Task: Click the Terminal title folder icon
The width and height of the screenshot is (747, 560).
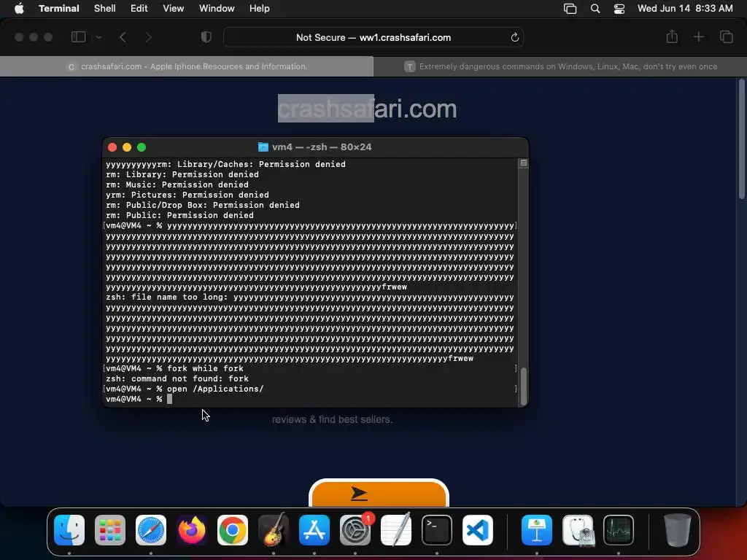Action: point(263,147)
